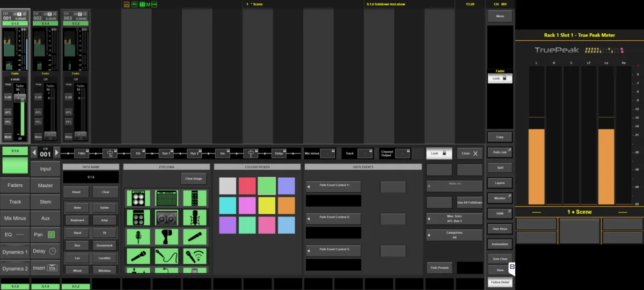The height and width of the screenshot is (290, 644).
Task: Go to next channel with the right arrow
Action: point(56,153)
